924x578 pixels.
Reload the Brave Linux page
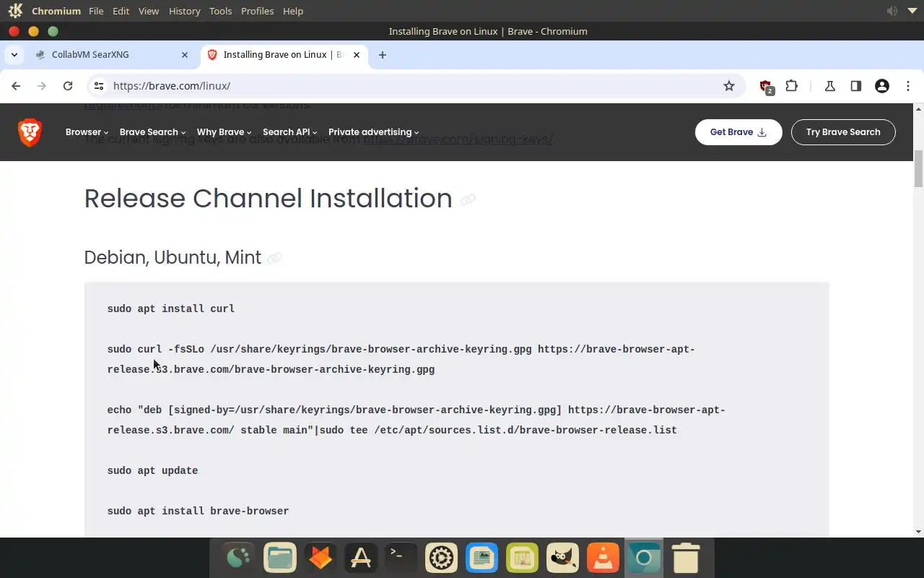[68, 86]
